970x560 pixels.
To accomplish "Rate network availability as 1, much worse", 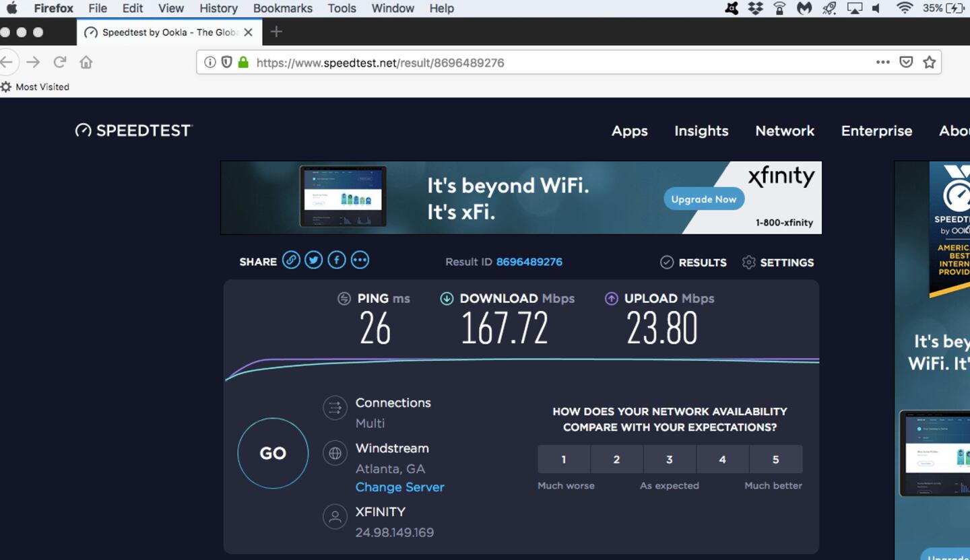I will [x=564, y=460].
